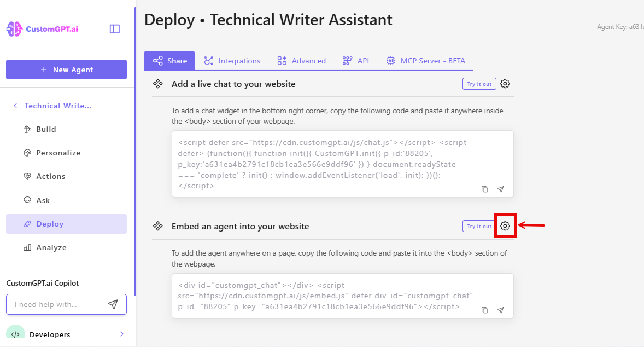
Task: Send the live chat script code
Action: point(500,189)
